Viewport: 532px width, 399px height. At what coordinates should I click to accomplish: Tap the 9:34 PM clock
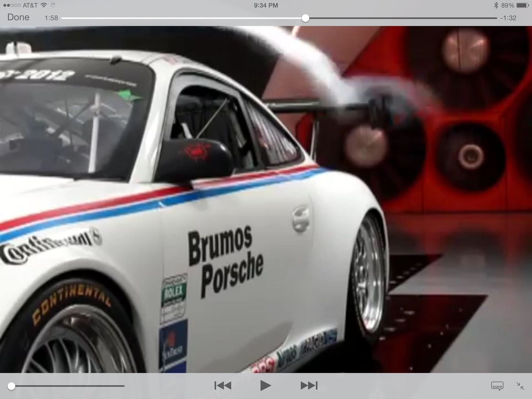pyautogui.click(x=266, y=5)
